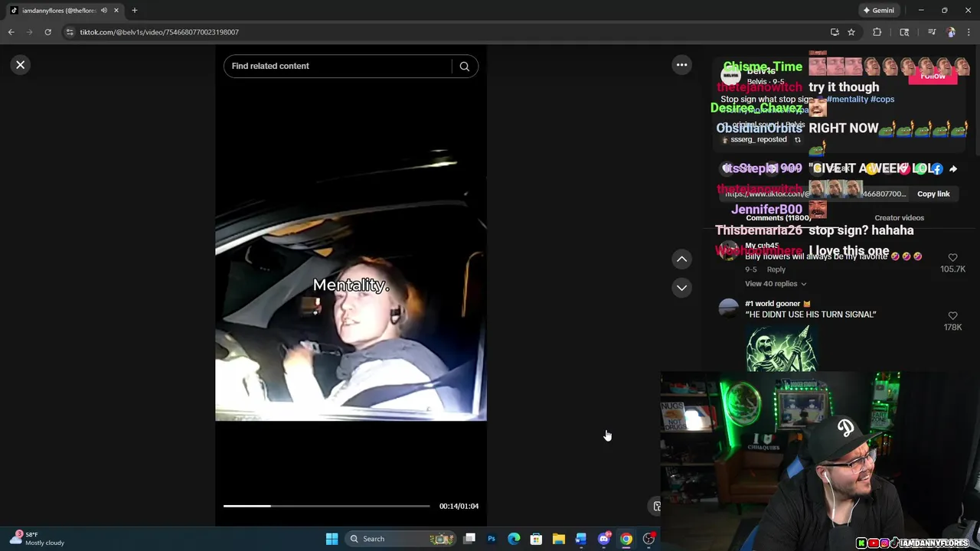
Task: Open the Chrome three-dot menu
Action: (969, 32)
